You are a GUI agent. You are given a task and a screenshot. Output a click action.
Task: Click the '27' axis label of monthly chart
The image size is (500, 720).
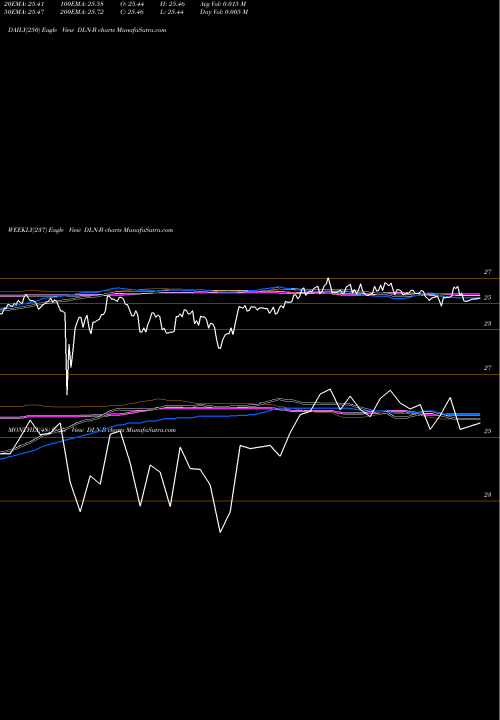488,368
